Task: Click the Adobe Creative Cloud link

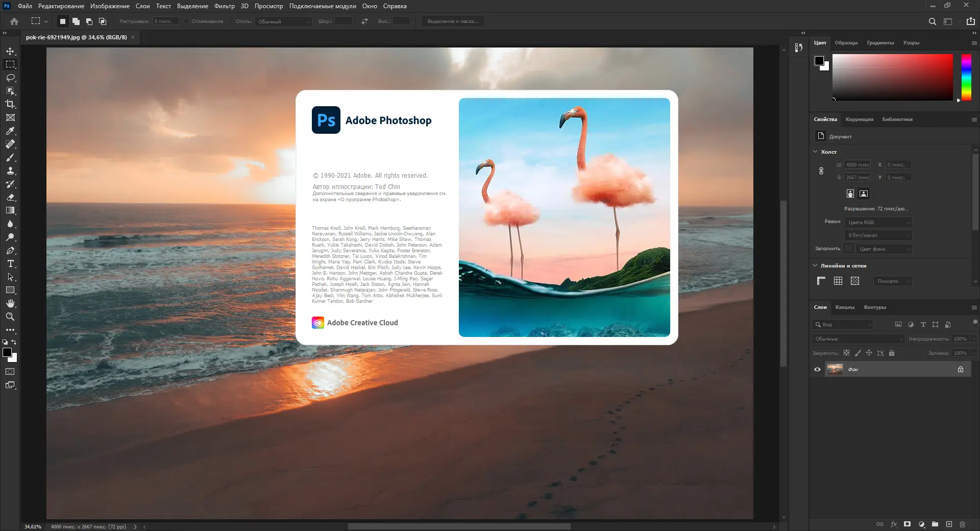Action: point(362,323)
